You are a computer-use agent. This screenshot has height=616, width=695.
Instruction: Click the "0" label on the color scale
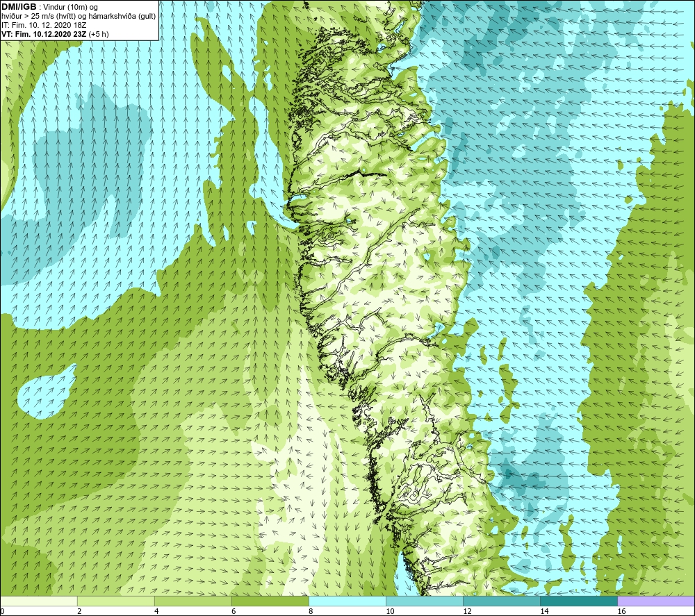coord(2,611)
